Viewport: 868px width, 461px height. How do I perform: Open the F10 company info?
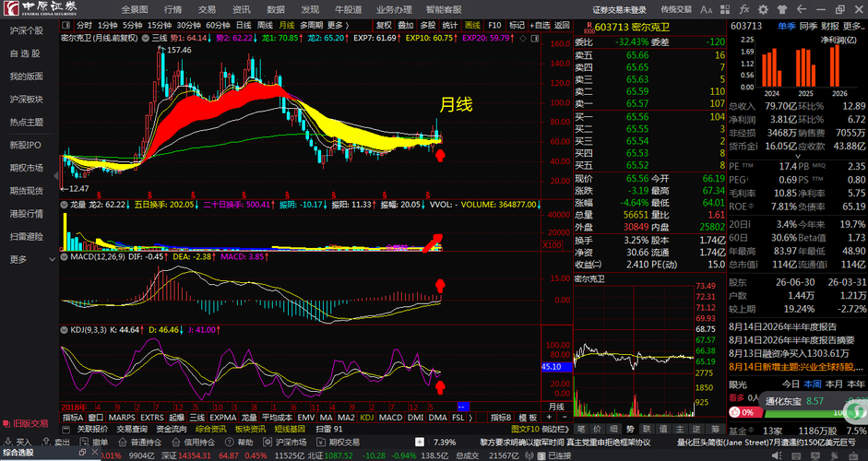pyautogui.click(x=494, y=25)
